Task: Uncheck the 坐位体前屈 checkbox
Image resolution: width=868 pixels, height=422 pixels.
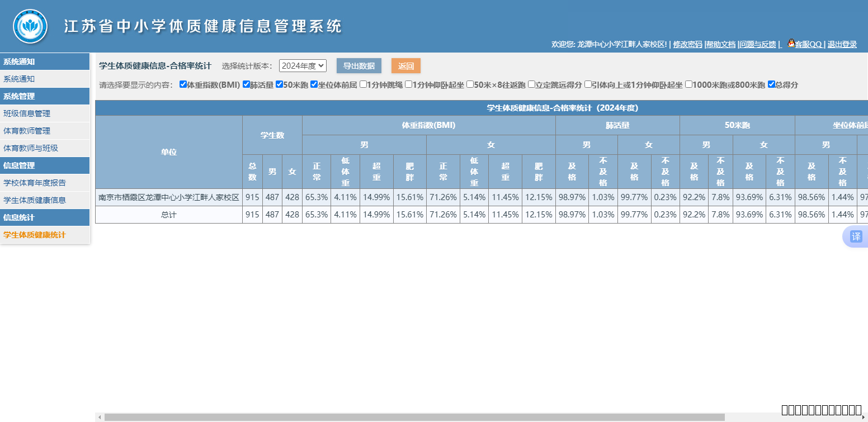Action: click(314, 84)
